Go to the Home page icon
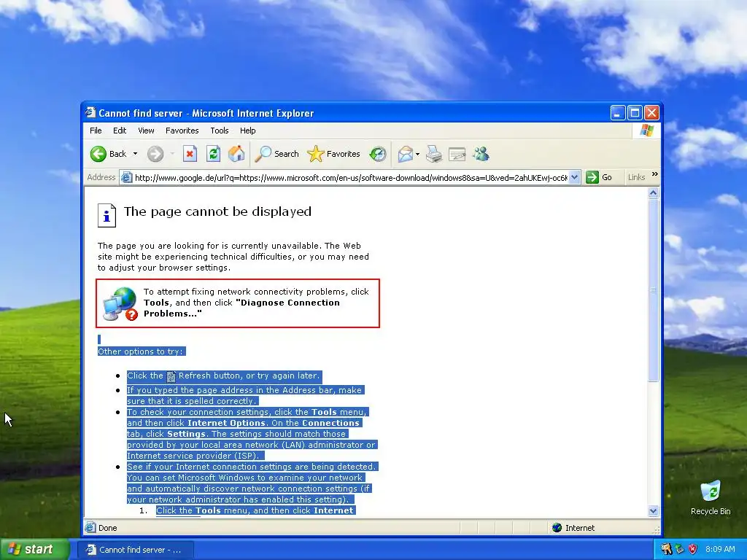 click(x=236, y=154)
